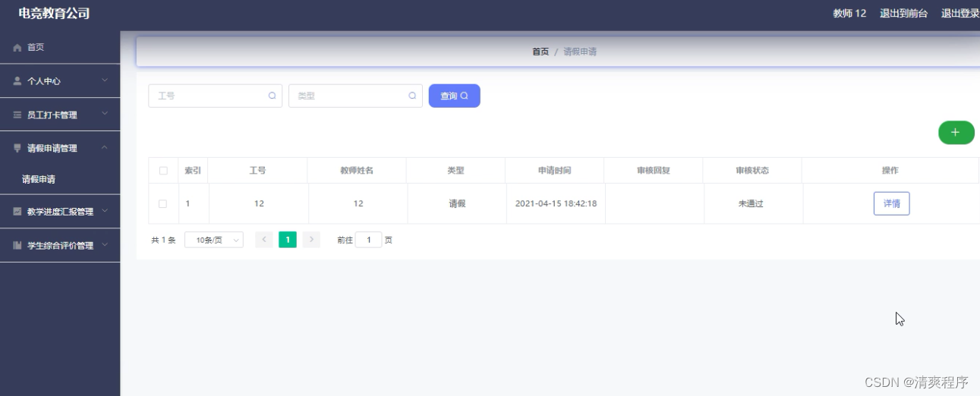Click the 首页 breadcrumb link
Screen dimensions: 980x396
540,52
